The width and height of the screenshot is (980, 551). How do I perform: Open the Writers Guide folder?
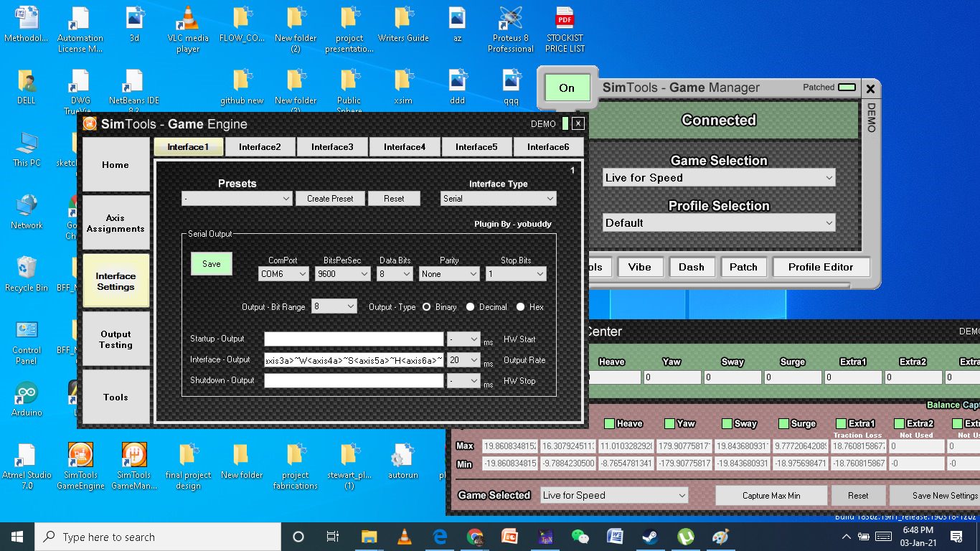[x=403, y=24]
